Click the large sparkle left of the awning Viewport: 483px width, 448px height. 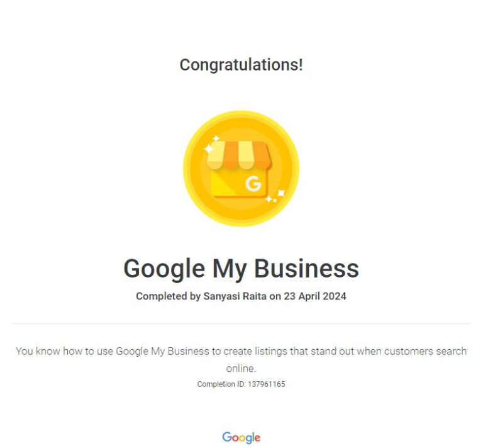tap(209, 149)
